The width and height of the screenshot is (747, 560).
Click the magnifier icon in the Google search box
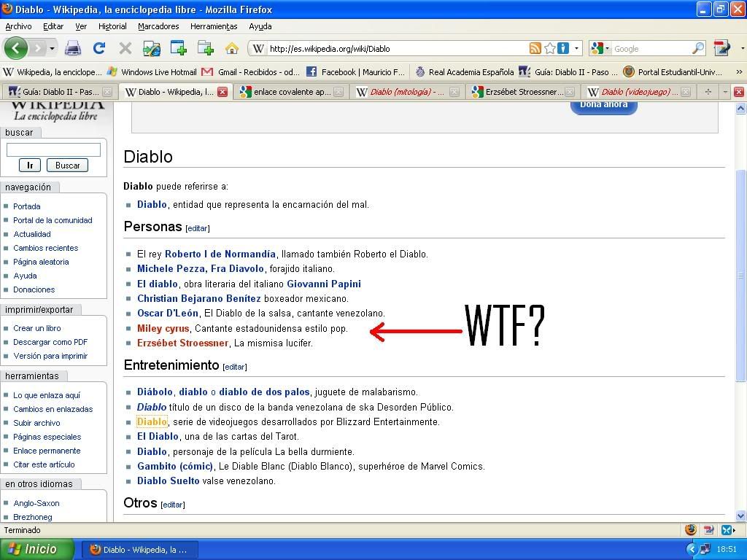tap(698, 48)
